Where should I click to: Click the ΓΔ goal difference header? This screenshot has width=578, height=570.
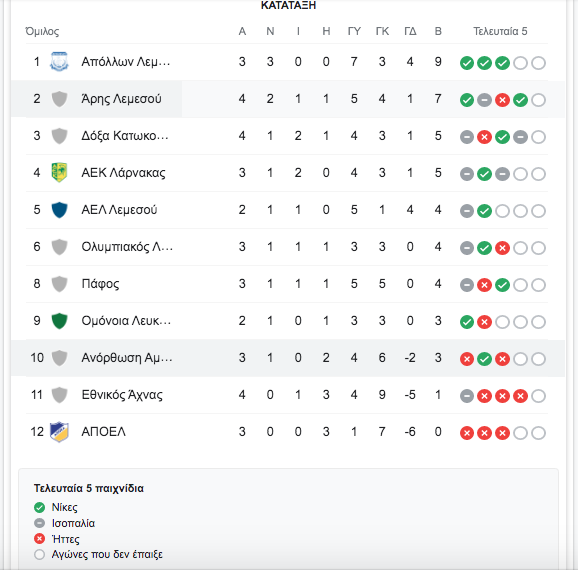[410, 31]
